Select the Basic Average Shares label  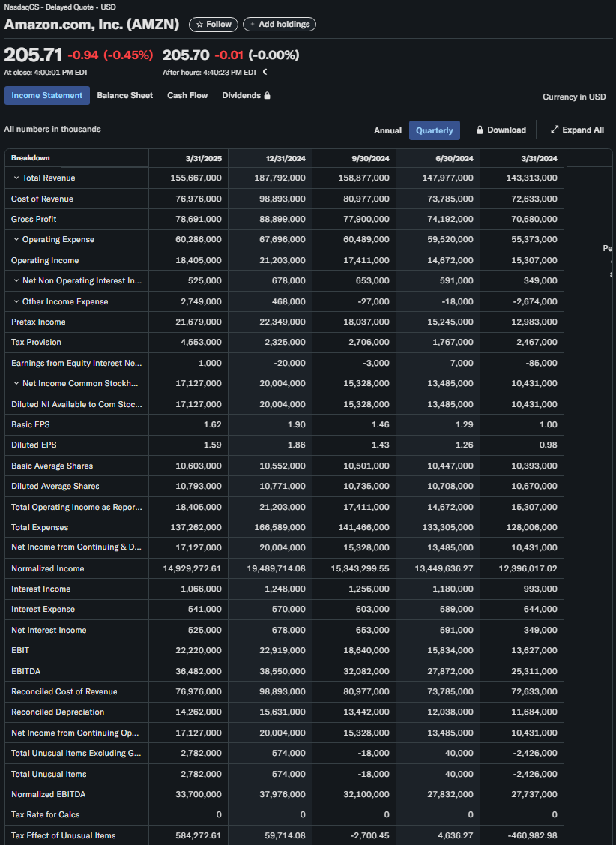(52, 466)
